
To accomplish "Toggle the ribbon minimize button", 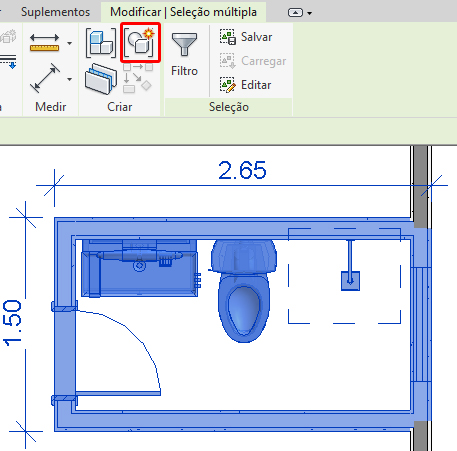I will coord(295,13).
